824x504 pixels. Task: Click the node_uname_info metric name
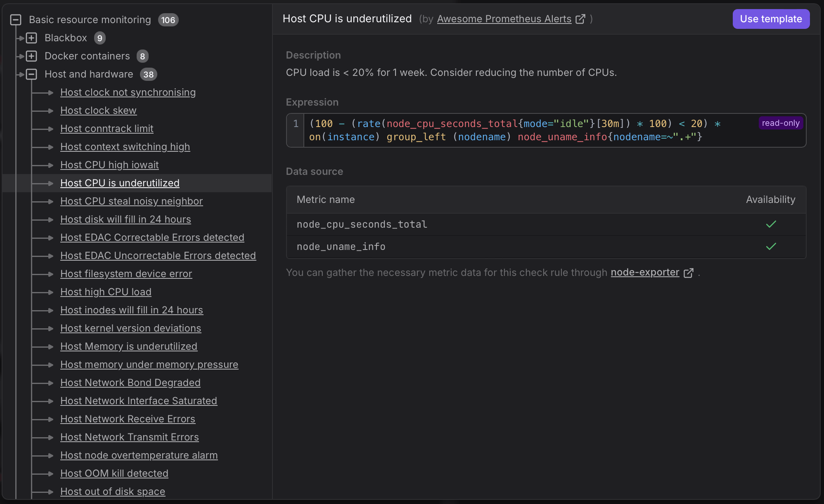341,247
